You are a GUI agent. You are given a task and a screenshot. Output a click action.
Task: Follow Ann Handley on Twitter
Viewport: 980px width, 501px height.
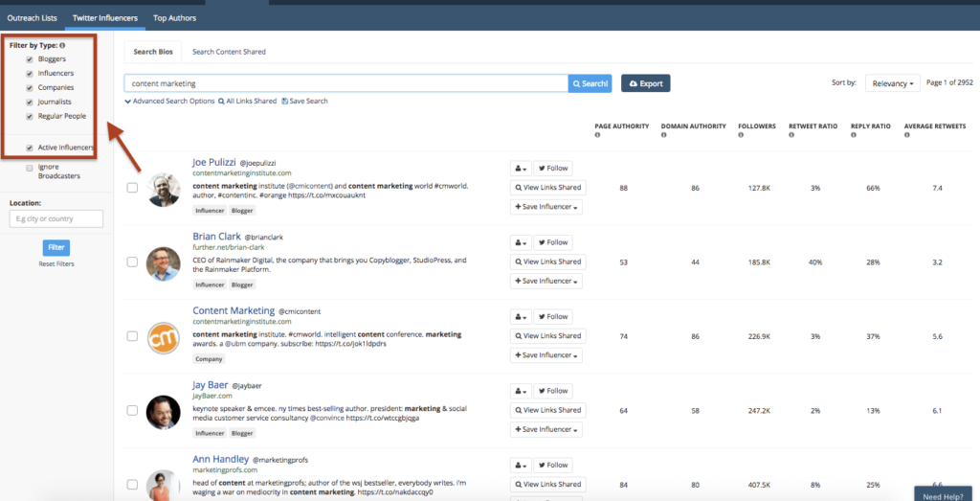click(x=552, y=466)
